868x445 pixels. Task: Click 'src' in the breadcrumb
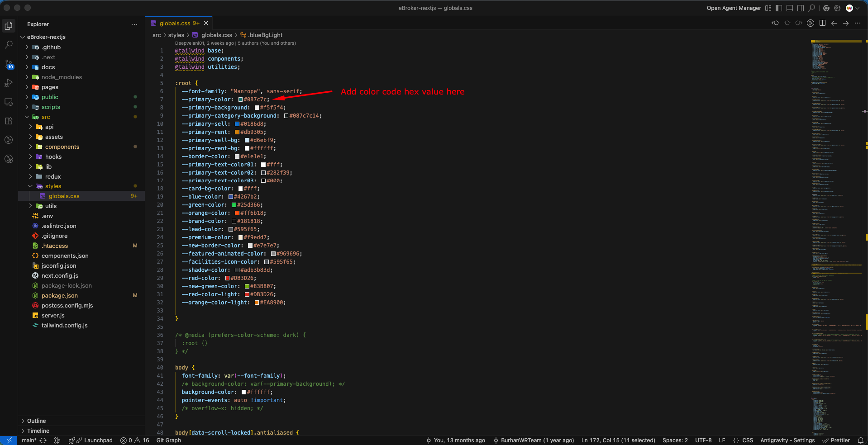(157, 35)
